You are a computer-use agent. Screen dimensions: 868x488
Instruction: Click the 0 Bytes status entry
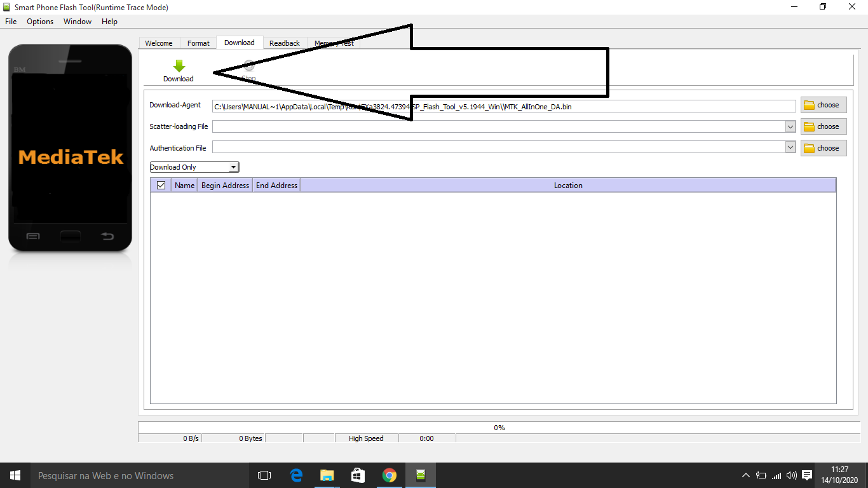tap(233, 438)
